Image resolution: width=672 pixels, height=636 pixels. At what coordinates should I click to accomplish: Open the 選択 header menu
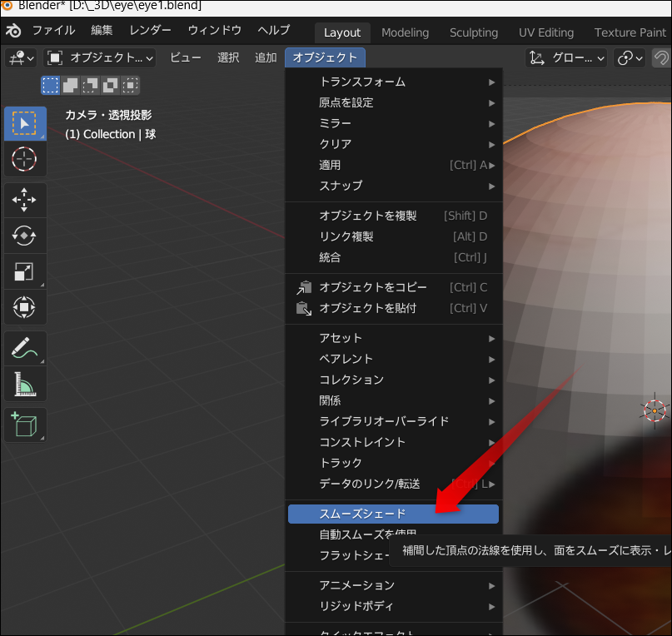click(x=228, y=57)
